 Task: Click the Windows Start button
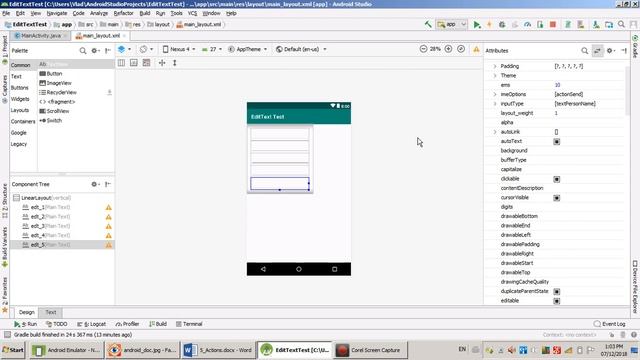pos(13,350)
